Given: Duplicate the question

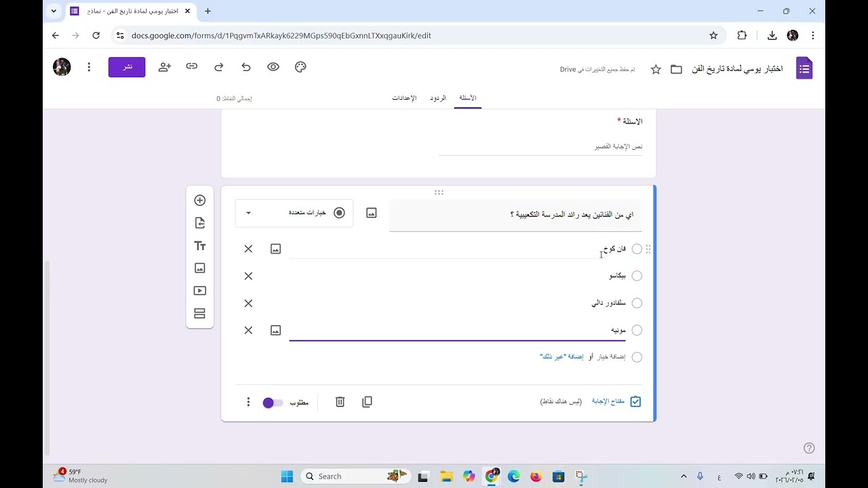Looking at the screenshot, I should [367, 402].
